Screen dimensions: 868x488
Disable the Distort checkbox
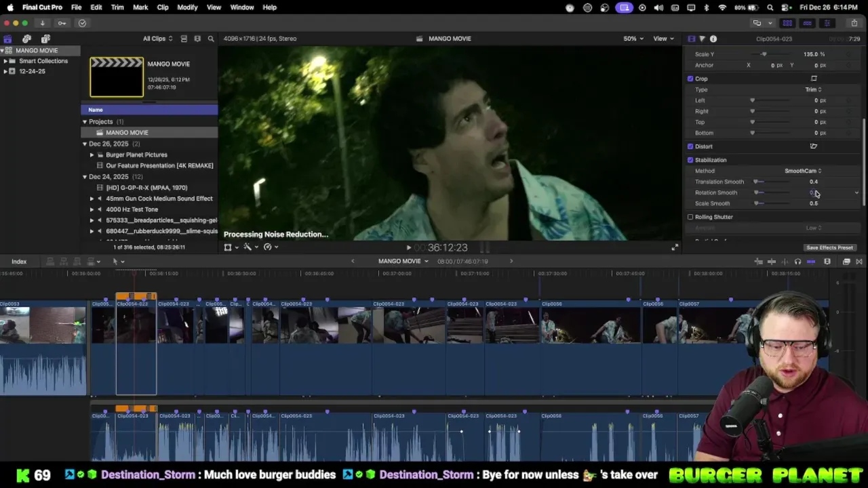click(690, 146)
